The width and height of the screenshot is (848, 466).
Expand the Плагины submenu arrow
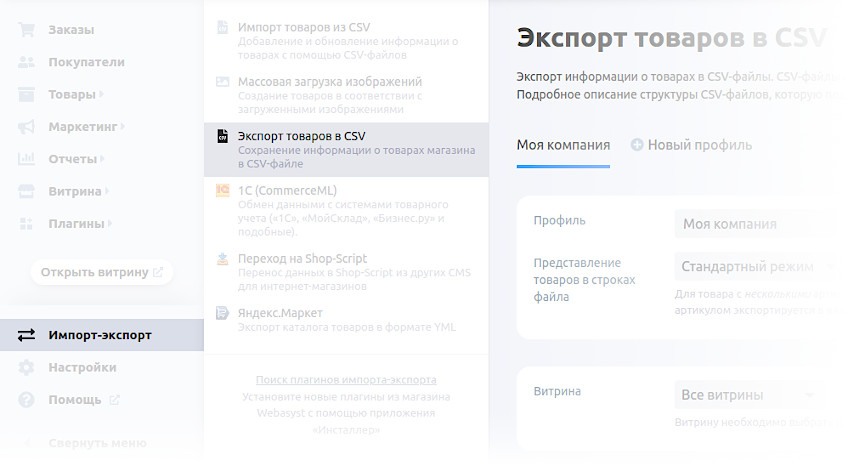pos(110,224)
